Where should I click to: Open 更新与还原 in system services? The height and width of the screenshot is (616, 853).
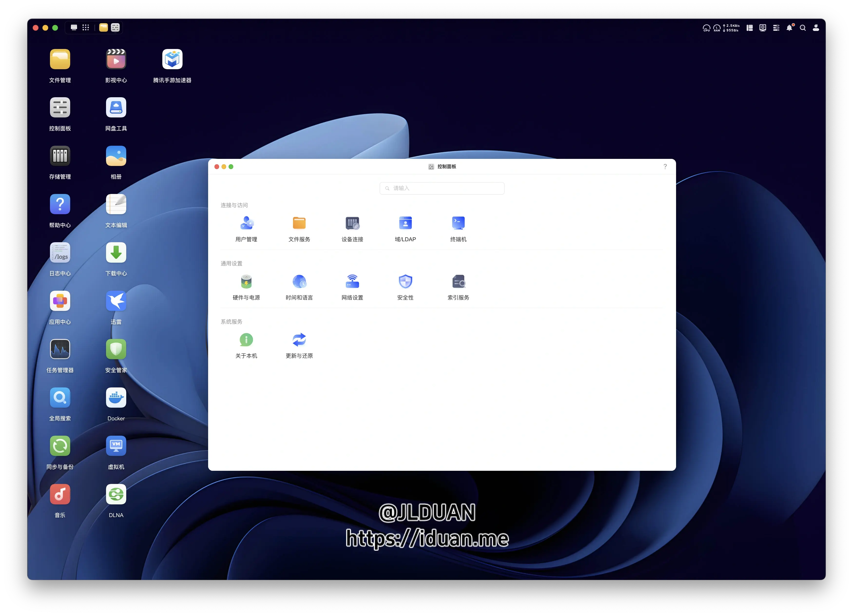[299, 340]
